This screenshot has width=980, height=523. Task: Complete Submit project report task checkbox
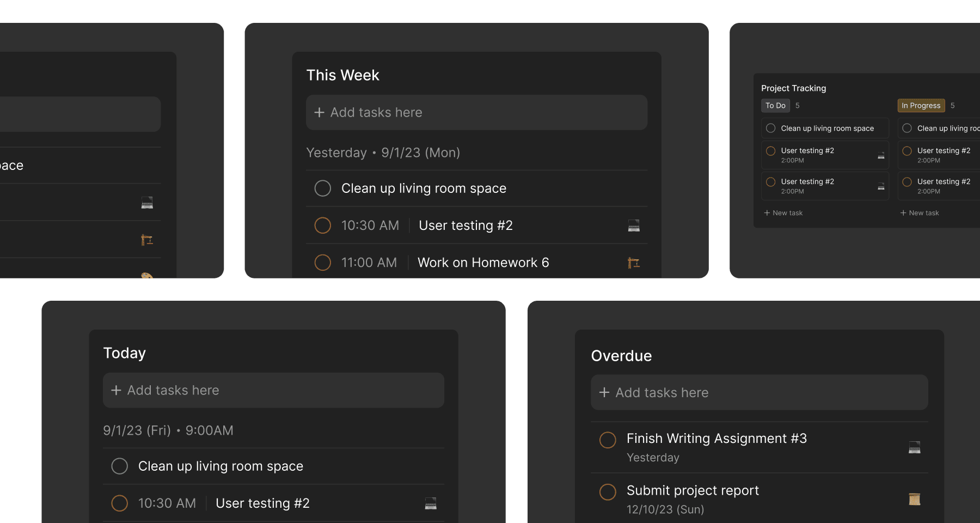click(x=608, y=492)
